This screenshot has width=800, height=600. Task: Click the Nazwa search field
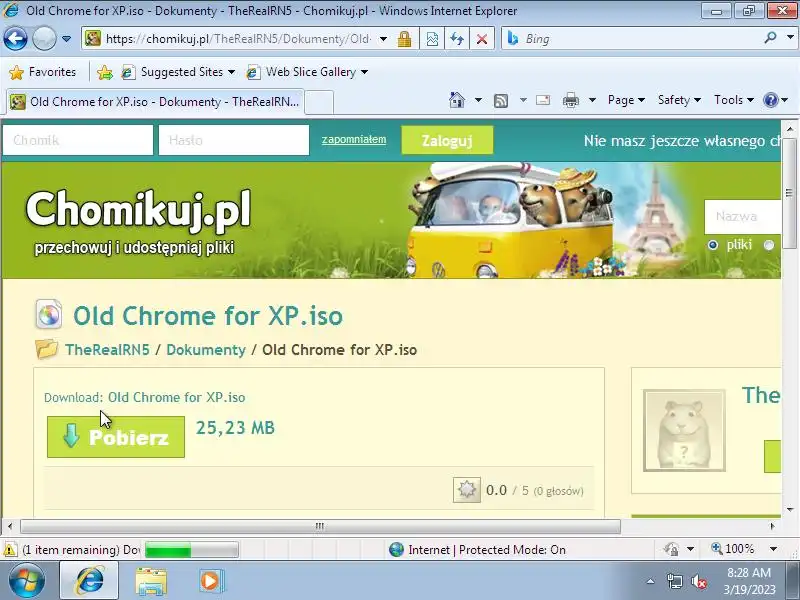coord(743,216)
